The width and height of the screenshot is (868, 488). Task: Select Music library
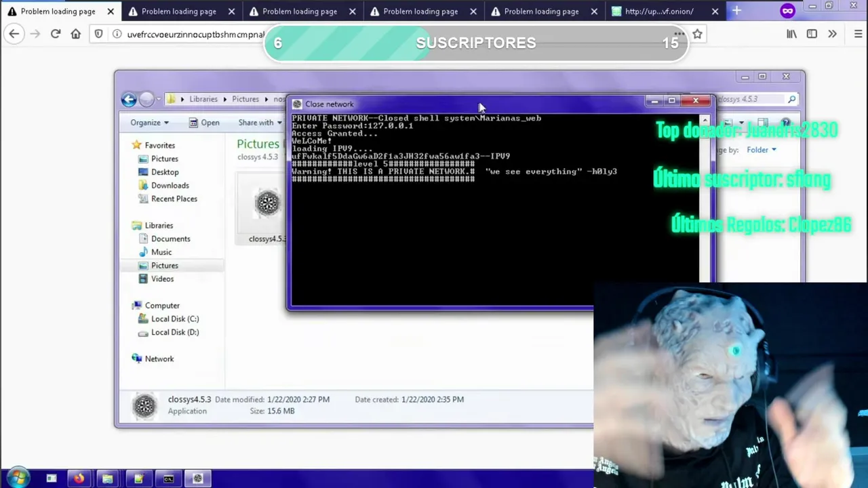161,252
